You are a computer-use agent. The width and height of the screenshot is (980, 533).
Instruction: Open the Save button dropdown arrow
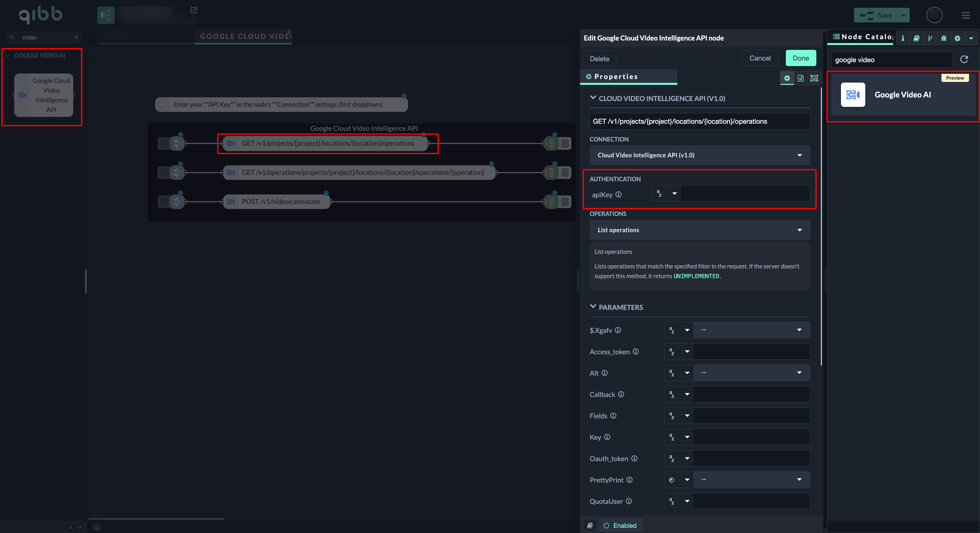pyautogui.click(x=904, y=16)
